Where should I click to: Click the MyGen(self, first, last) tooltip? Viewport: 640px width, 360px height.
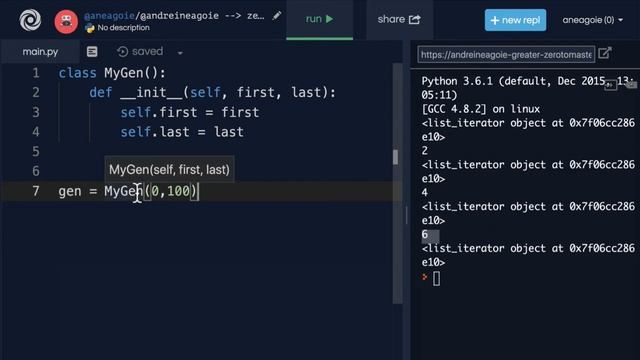coord(169,169)
